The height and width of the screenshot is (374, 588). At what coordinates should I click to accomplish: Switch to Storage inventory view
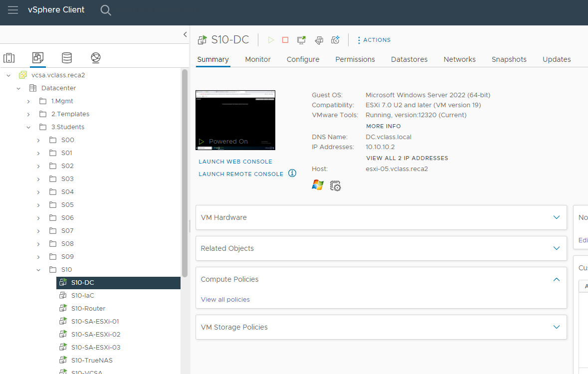pos(67,58)
